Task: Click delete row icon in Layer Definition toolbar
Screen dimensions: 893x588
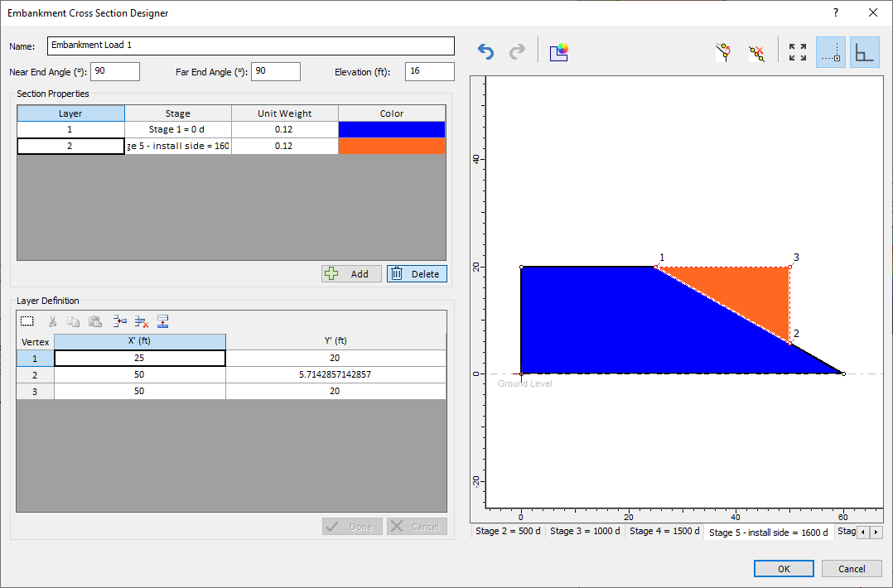Action: pyautogui.click(x=140, y=321)
